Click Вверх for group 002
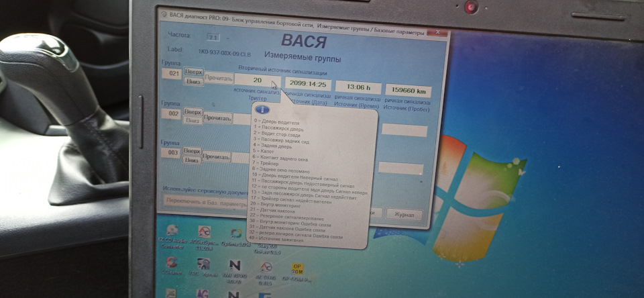Viewport: 644px width, 298px height. tap(193, 112)
